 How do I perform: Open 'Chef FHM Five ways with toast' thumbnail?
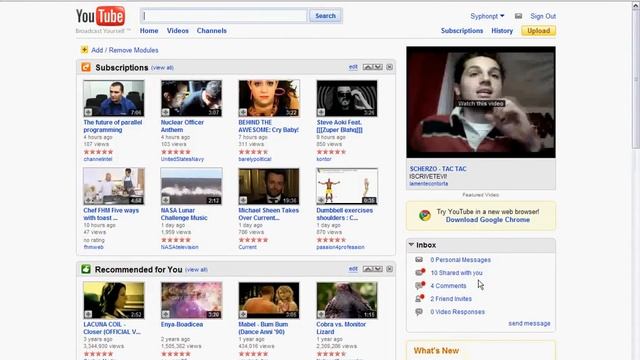pyautogui.click(x=113, y=186)
